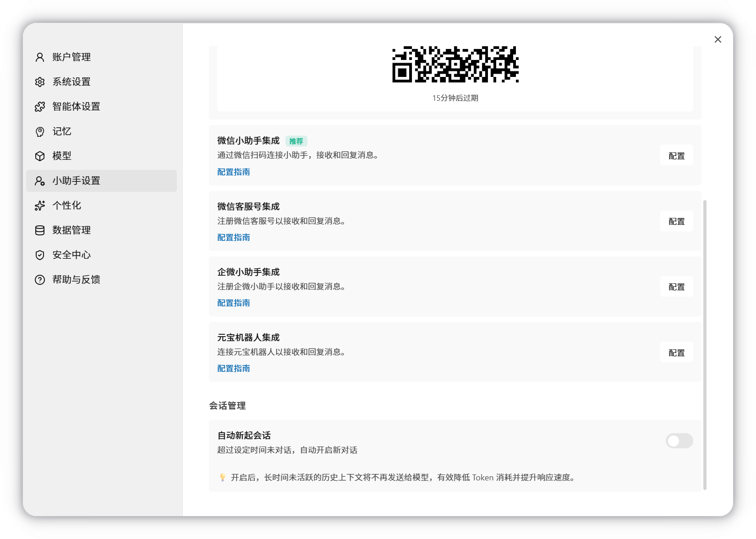Viewport: 756px width, 539px height.
Task: Open the 智能体设置 menu item
Action: click(x=101, y=107)
